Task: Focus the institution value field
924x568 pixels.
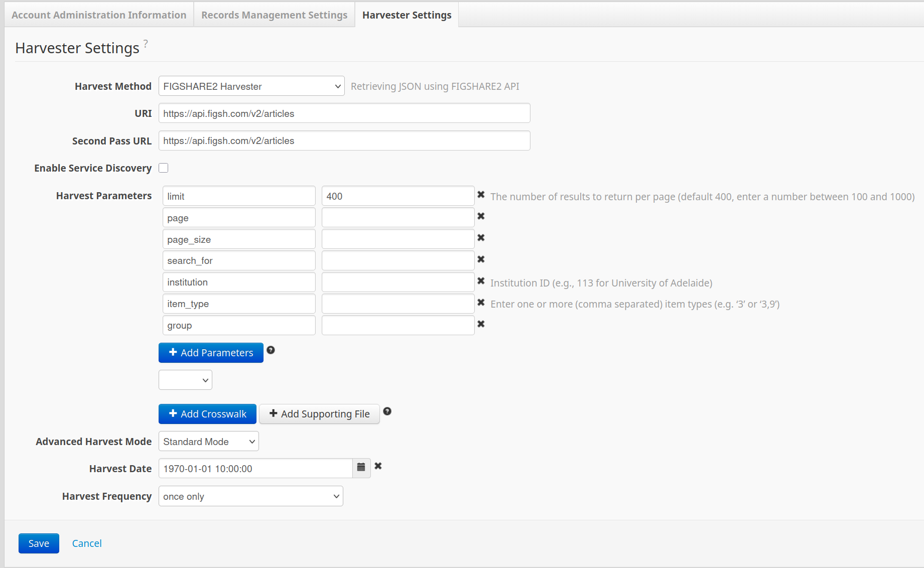Action: click(398, 282)
